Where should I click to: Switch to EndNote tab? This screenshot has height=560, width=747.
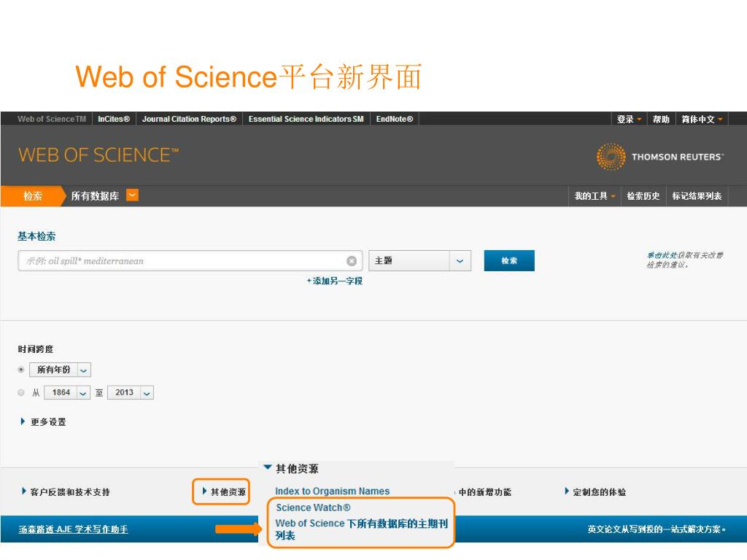click(x=395, y=119)
